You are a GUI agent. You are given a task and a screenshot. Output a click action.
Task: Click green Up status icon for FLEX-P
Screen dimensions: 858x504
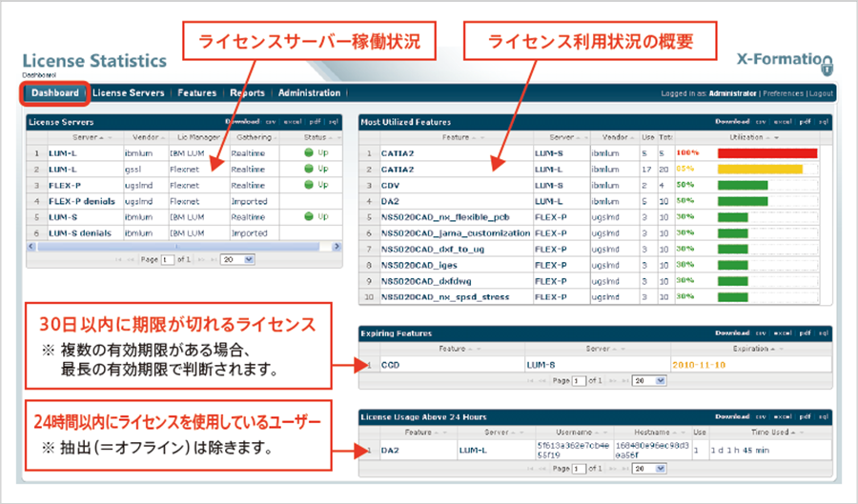pos(309,185)
